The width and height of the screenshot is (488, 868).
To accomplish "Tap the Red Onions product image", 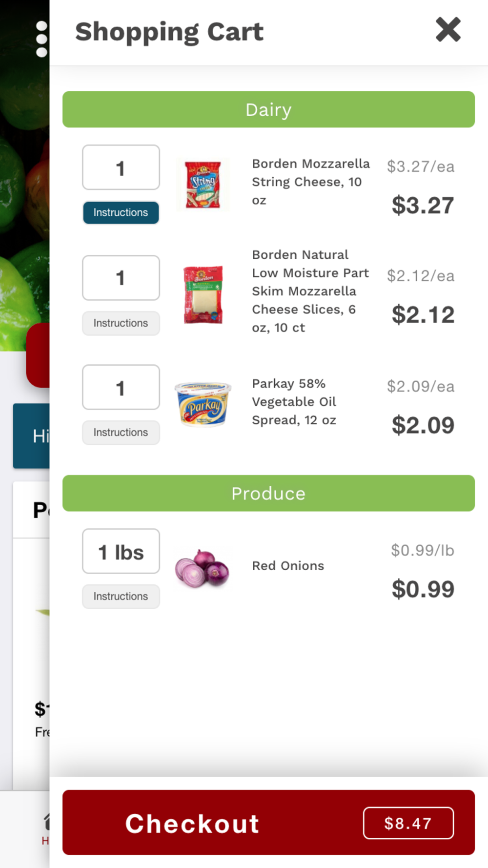I will pyautogui.click(x=202, y=568).
